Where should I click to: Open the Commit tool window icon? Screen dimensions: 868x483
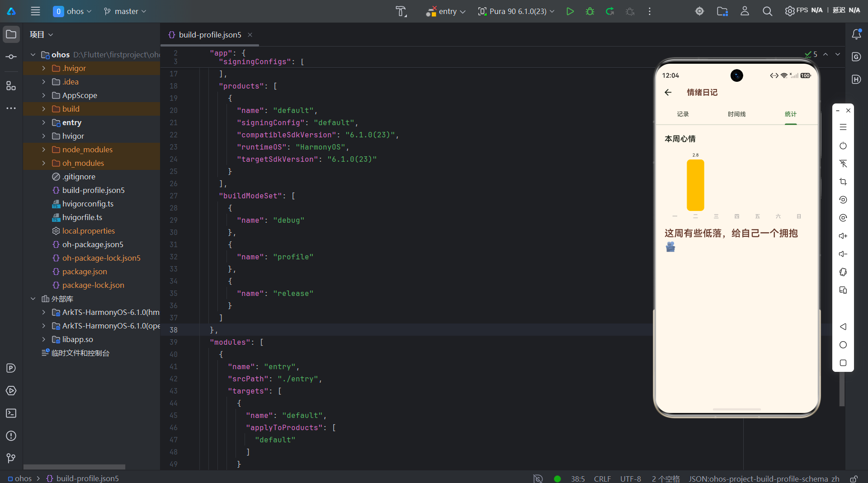point(11,57)
